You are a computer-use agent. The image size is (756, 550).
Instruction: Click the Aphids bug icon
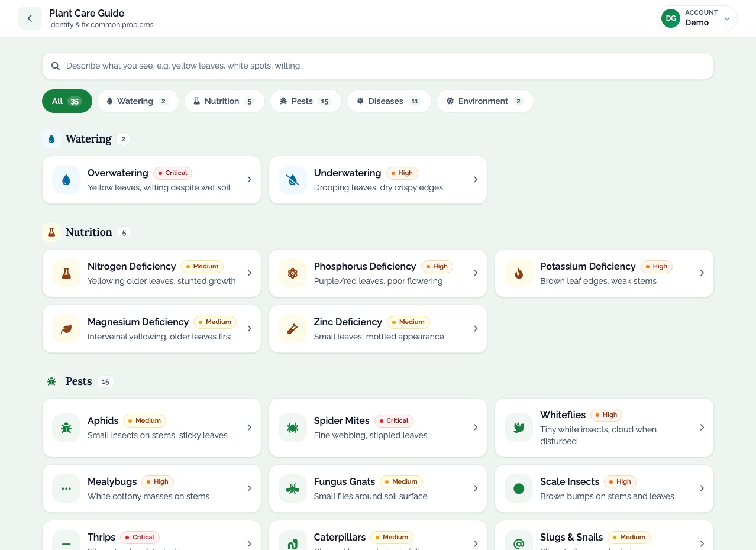(x=66, y=428)
